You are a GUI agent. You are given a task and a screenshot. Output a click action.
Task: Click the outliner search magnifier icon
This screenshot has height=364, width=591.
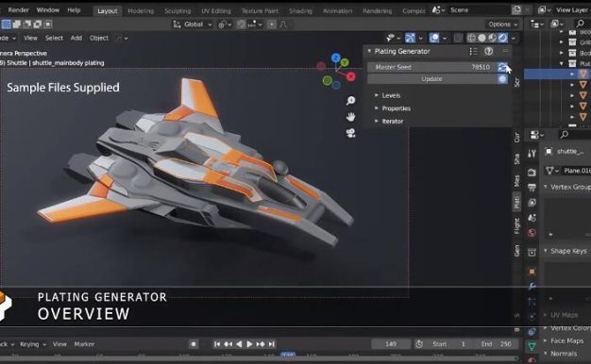(x=580, y=25)
